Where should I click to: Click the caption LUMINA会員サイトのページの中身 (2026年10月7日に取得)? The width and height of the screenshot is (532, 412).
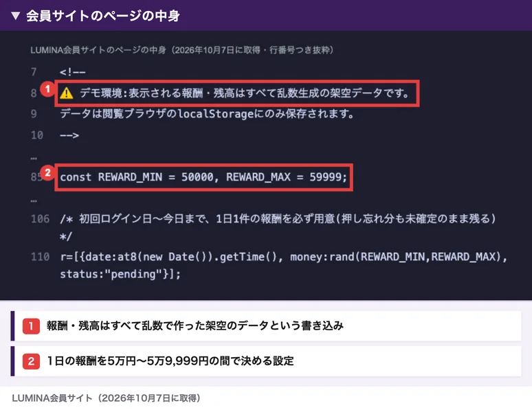pos(182,50)
